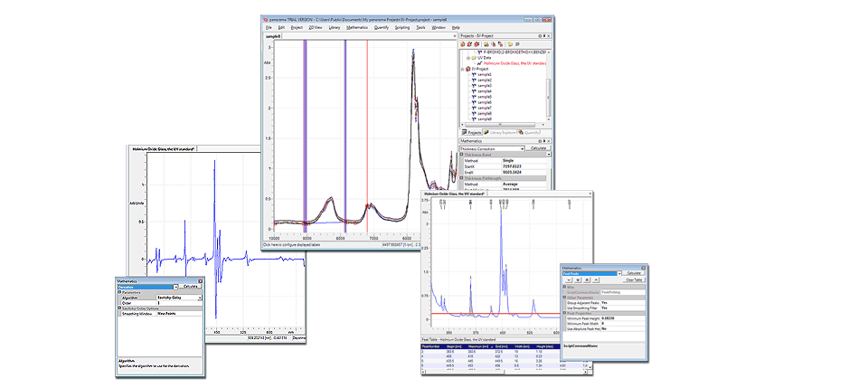The image size is (868, 388).
Task: Click the 'Click here to configure displayed labels' status text
Action: click(x=291, y=244)
